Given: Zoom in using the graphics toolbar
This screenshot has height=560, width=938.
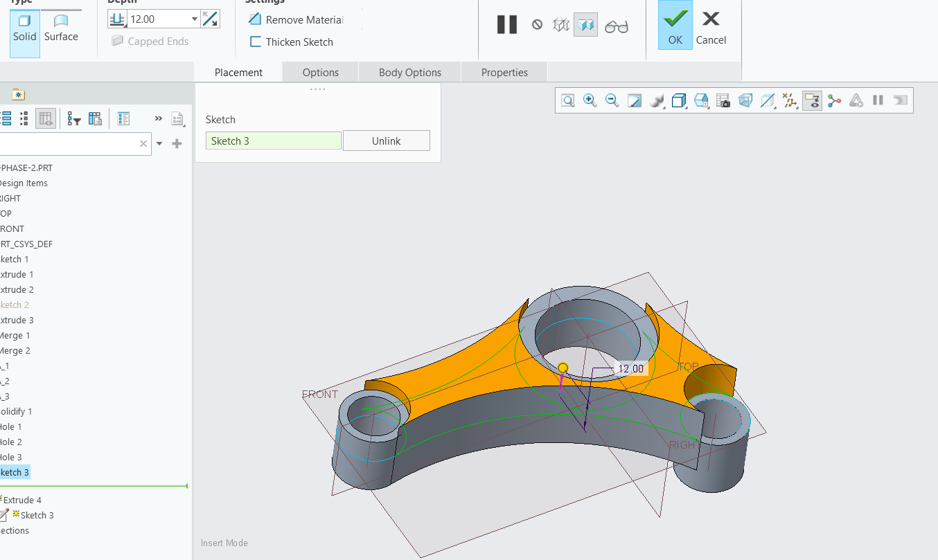Looking at the screenshot, I should 590,100.
